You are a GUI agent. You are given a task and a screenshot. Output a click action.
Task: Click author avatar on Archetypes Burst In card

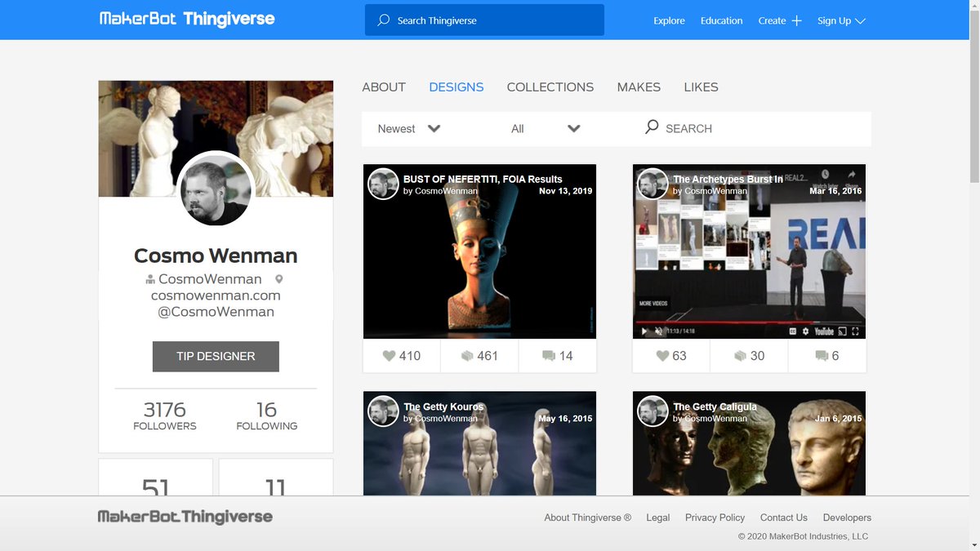point(653,184)
